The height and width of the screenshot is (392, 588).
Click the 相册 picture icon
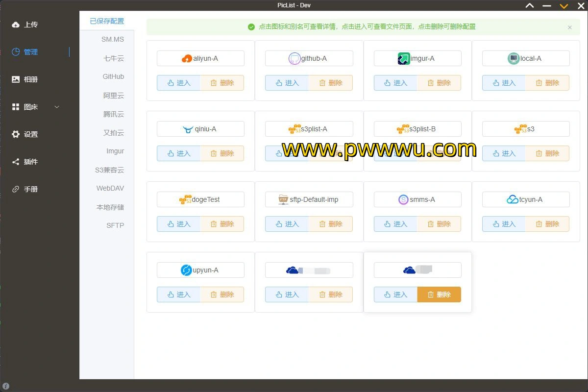[16, 79]
